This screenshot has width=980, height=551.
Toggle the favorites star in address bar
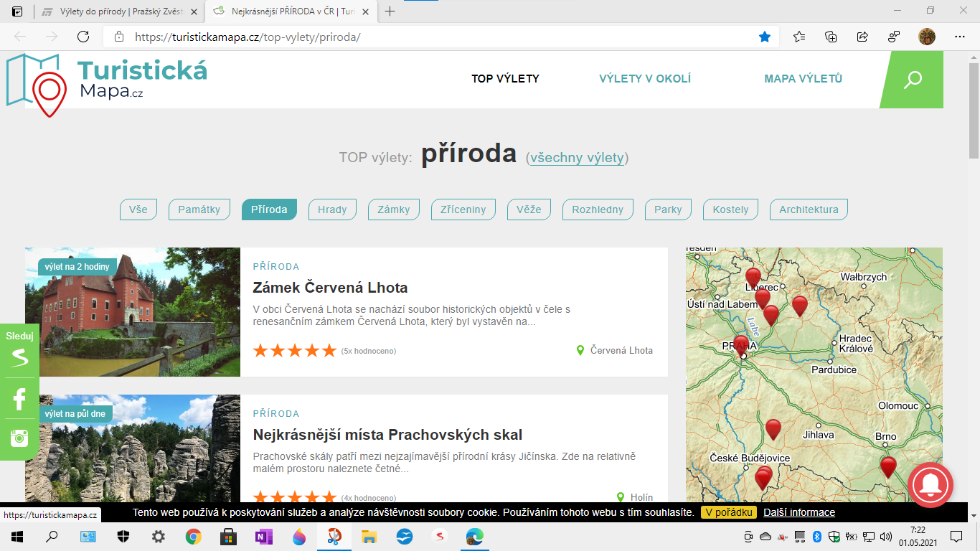click(765, 37)
